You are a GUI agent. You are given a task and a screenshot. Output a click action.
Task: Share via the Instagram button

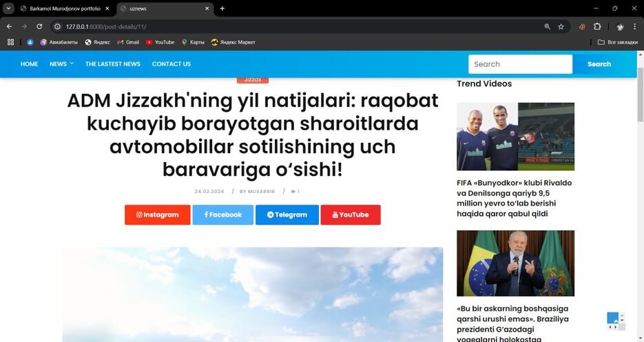point(158,214)
